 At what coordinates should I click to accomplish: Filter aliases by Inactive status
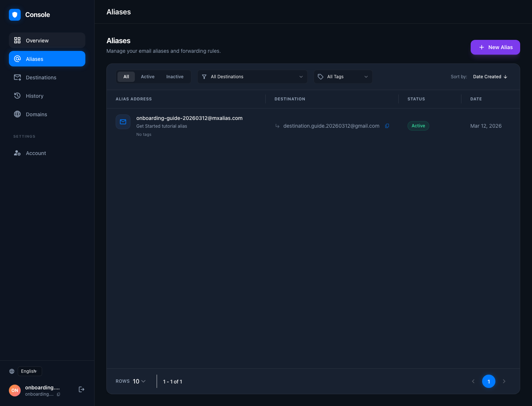(x=175, y=76)
